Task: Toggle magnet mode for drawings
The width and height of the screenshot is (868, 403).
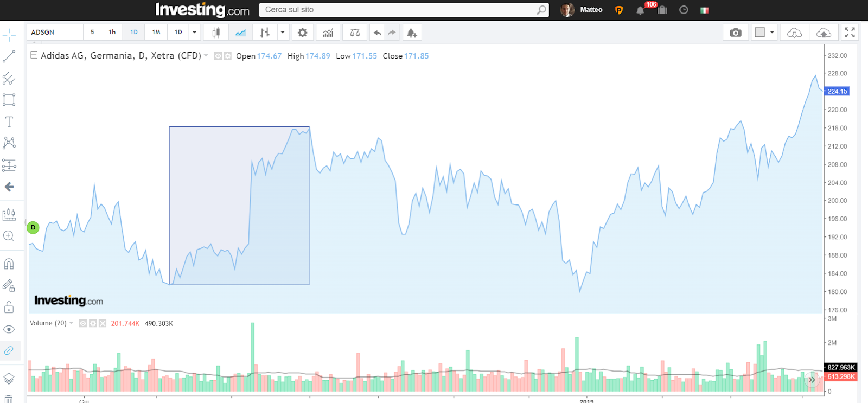Action: pyautogui.click(x=9, y=264)
